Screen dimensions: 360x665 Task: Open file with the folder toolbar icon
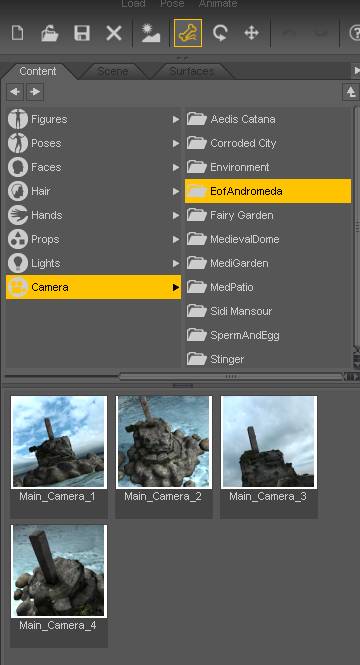[50, 33]
